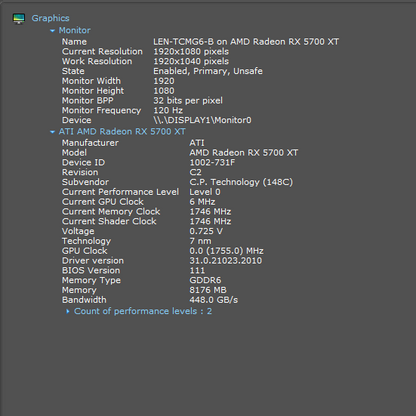Screen dimensions: 416x416
Task: Click the Voltage label
Action: (78, 231)
